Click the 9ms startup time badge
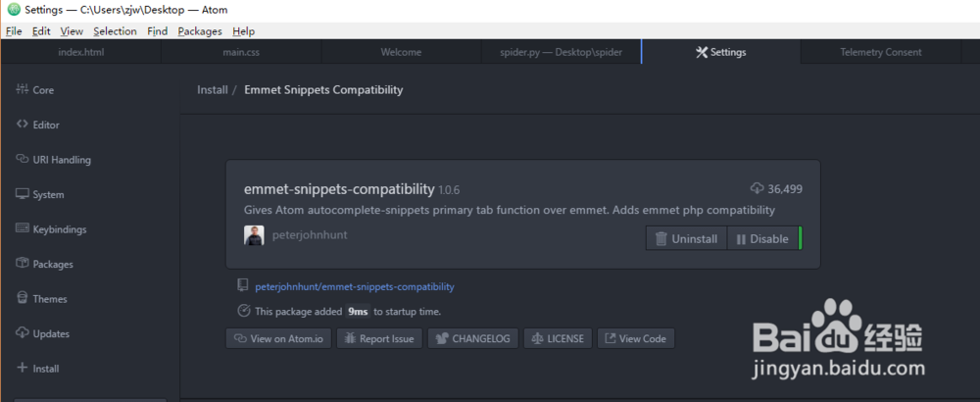The height and width of the screenshot is (402, 980). (x=358, y=312)
